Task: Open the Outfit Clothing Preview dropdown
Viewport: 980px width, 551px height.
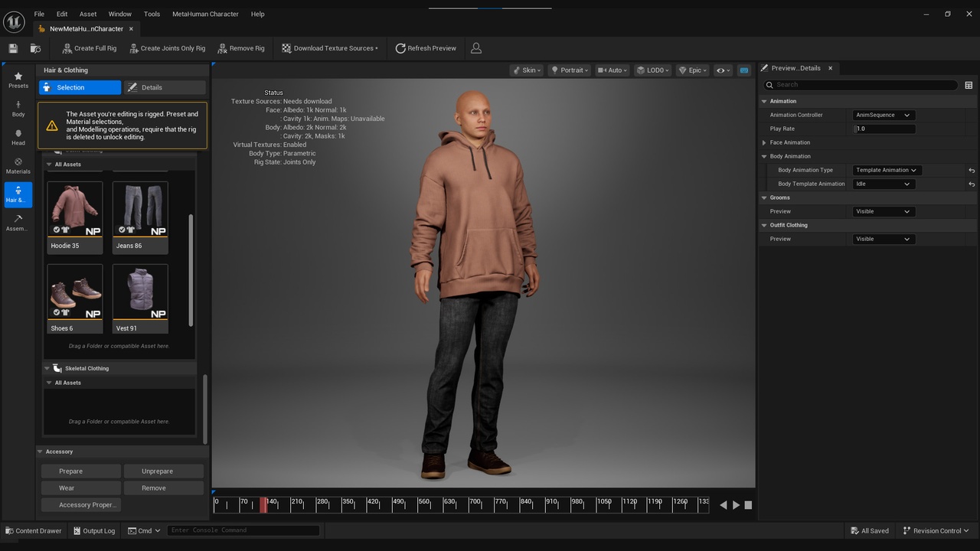Action: (x=883, y=239)
